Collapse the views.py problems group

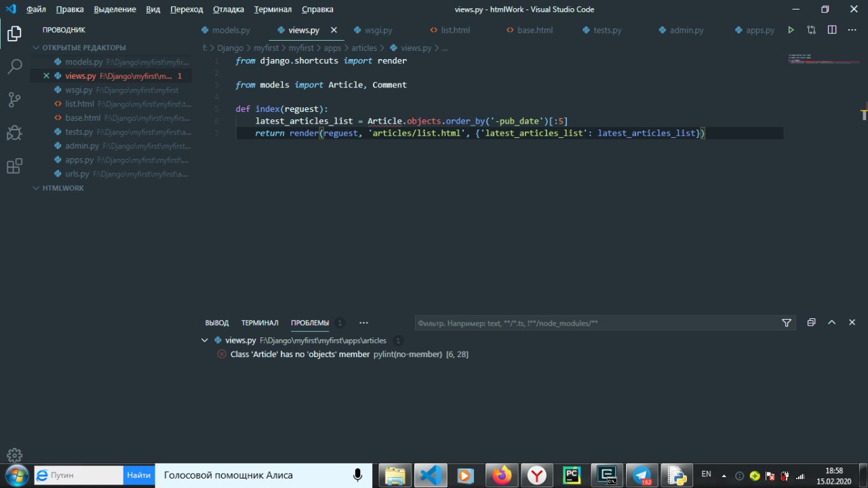coord(205,341)
